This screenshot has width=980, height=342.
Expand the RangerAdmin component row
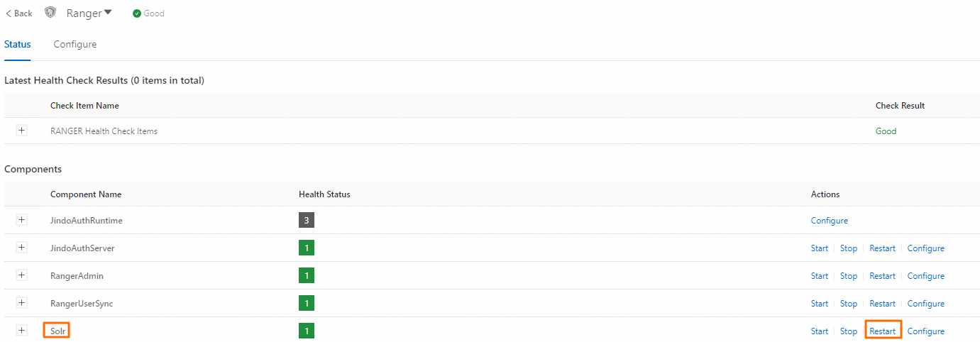pyautogui.click(x=21, y=275)
